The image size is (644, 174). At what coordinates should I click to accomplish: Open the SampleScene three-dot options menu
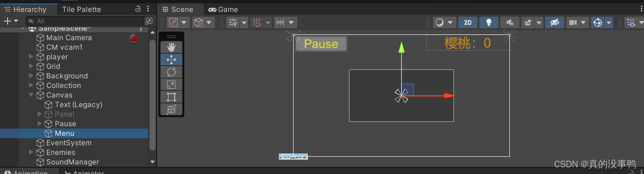[x=141, y=29]
